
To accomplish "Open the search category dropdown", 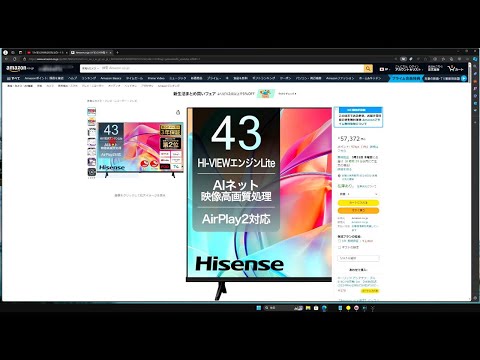I will 90,68.
